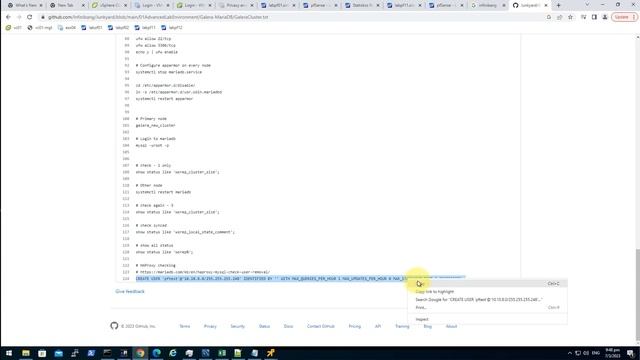640x360 pixels.
Task: Expand the tab search chevron
Action: click(x=587, y=5)
